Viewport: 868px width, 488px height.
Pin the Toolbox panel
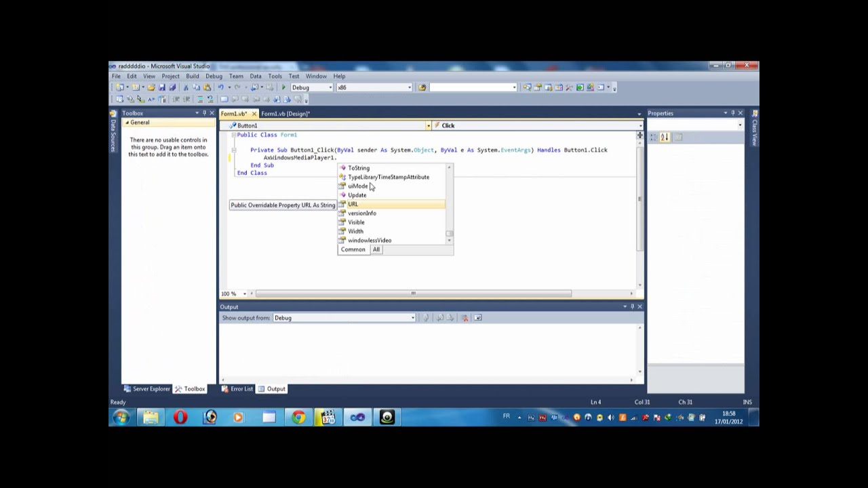tap(204, 113)
